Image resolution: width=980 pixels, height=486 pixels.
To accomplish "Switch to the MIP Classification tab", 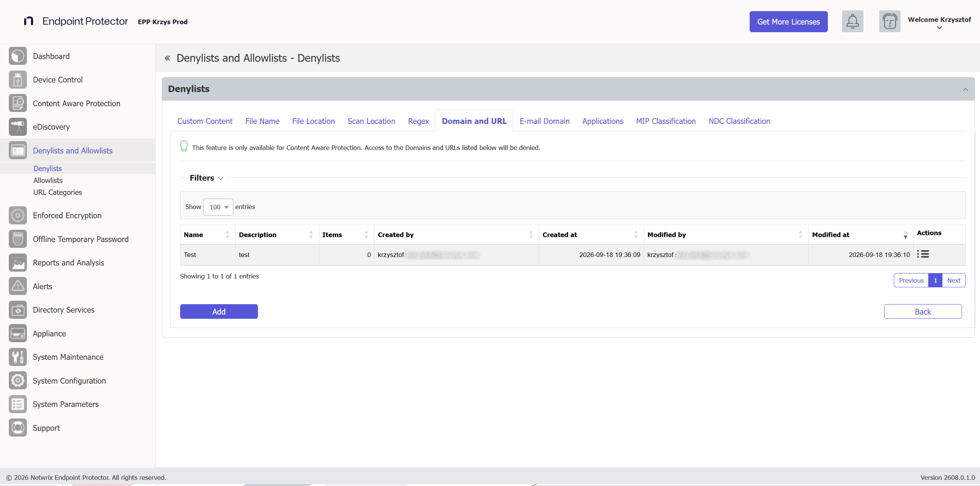I will pyautogui.click(x=666, y=121).
